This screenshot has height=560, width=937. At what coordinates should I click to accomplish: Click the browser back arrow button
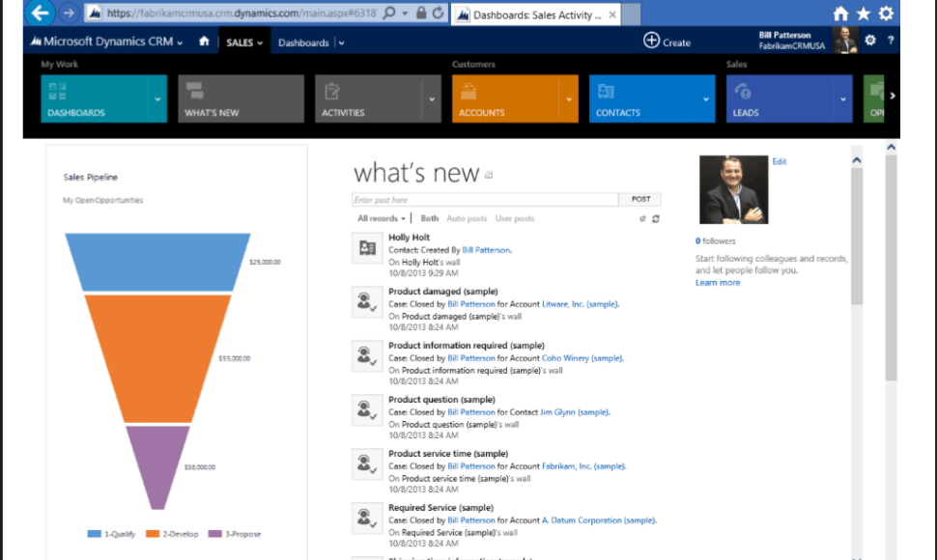[40, 13]
